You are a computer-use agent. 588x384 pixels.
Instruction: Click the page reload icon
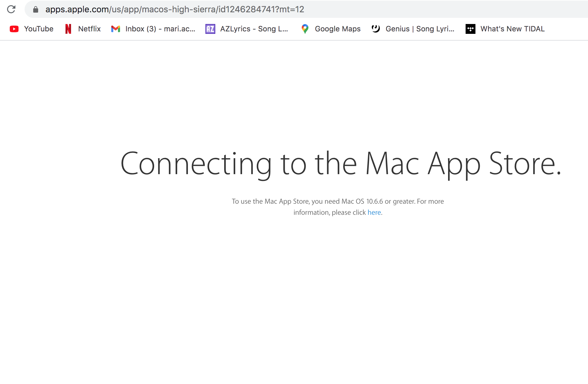tap(11, 9)
